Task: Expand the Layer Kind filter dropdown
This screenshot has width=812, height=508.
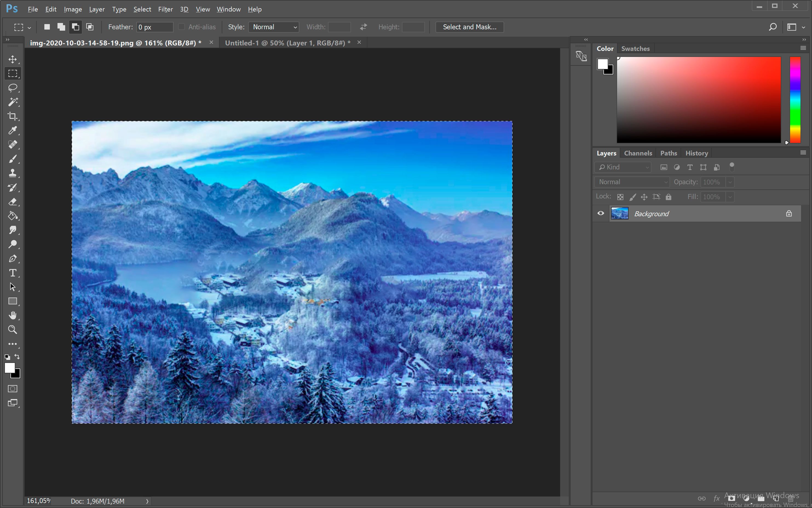Action: tap(646, 167)
